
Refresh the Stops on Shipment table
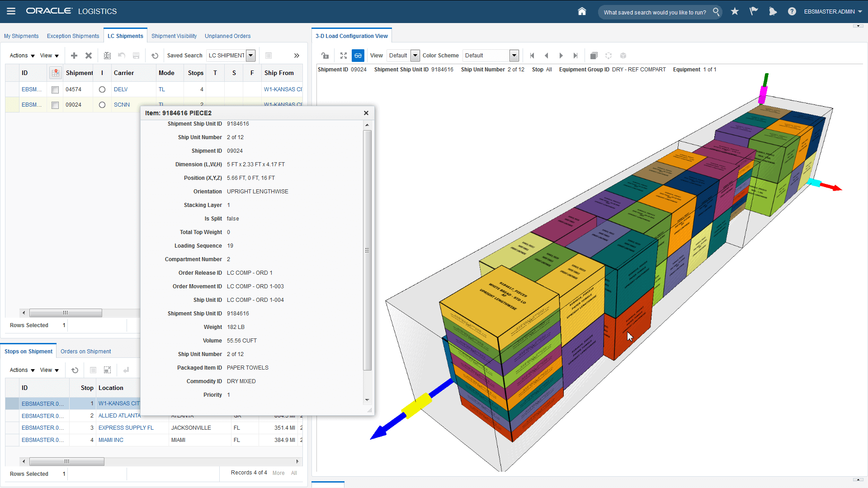click(75, 370)
